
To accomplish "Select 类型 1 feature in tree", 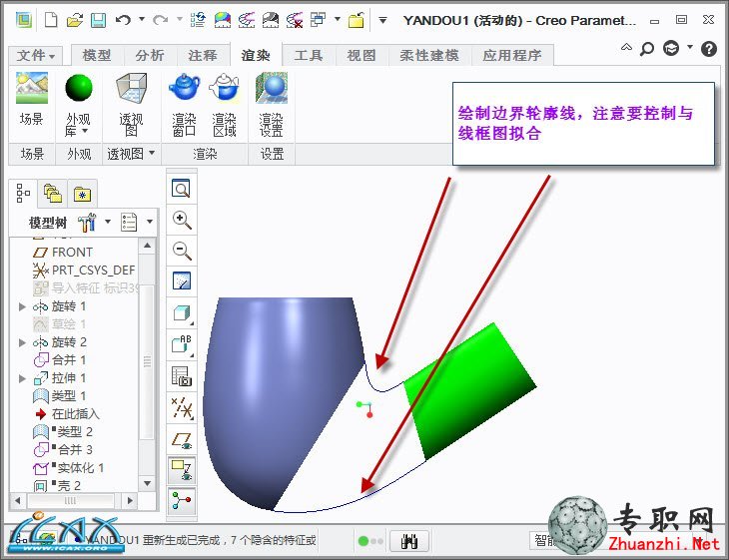I will [x=60, y=396].
